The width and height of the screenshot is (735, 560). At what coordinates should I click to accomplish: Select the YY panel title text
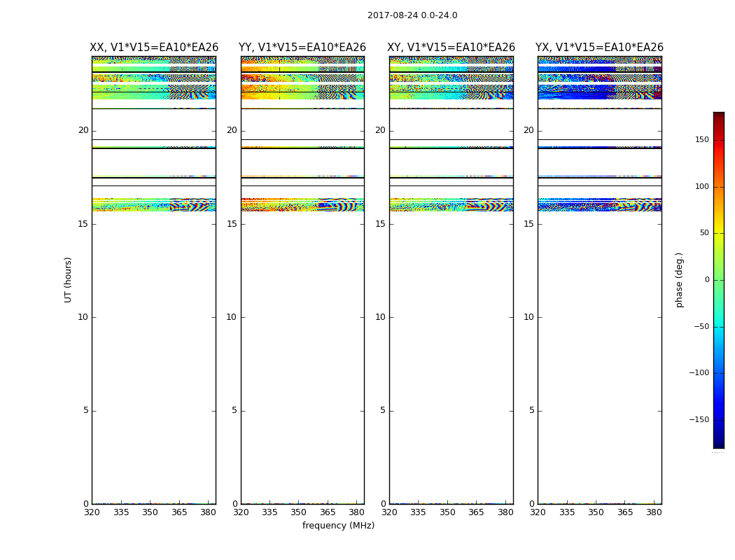[302, 48]
